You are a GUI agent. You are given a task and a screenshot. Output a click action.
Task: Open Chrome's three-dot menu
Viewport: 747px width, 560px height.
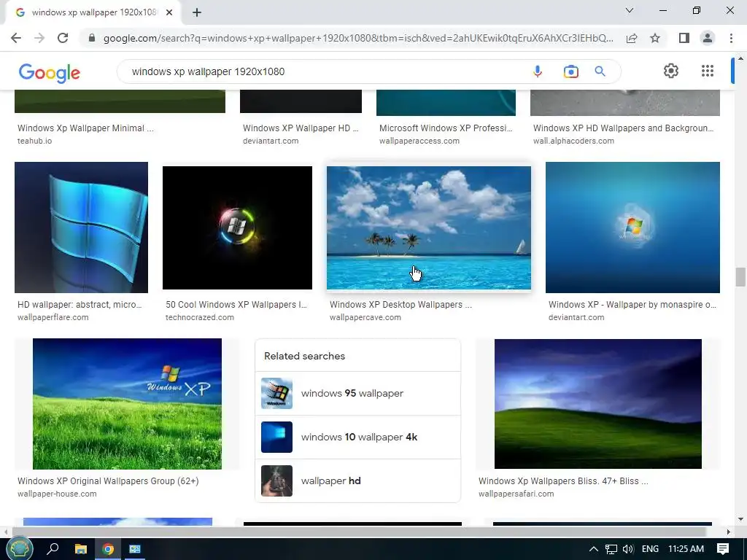click(731, 38)
